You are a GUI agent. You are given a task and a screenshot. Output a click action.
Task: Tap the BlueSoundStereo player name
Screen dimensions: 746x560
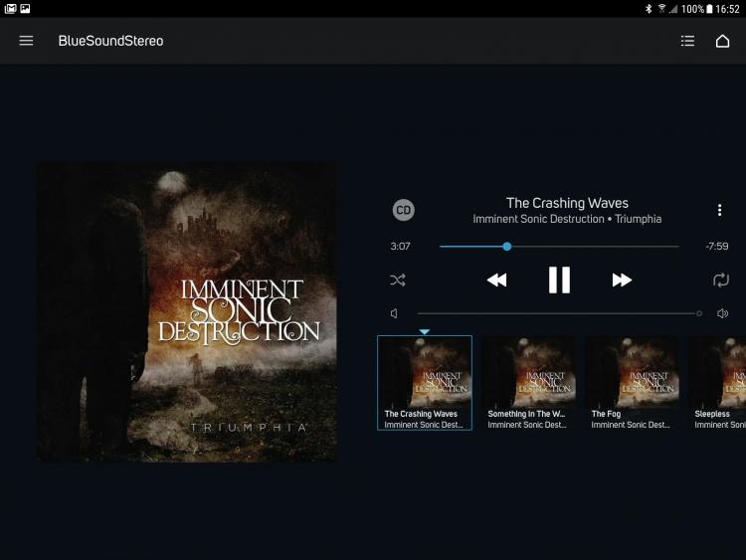[110, 41]
